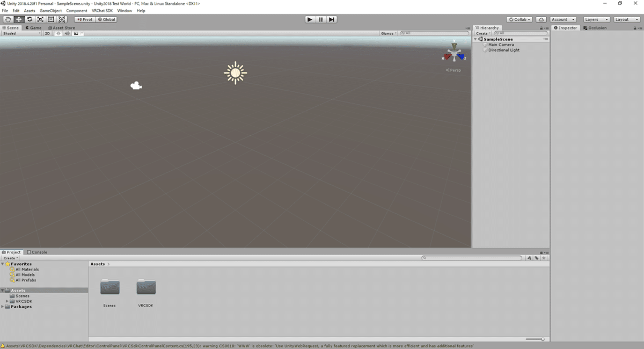Viewport: 644px width, 349px height.
Task: Select the Scale tool
Action: tap(40, 19)
